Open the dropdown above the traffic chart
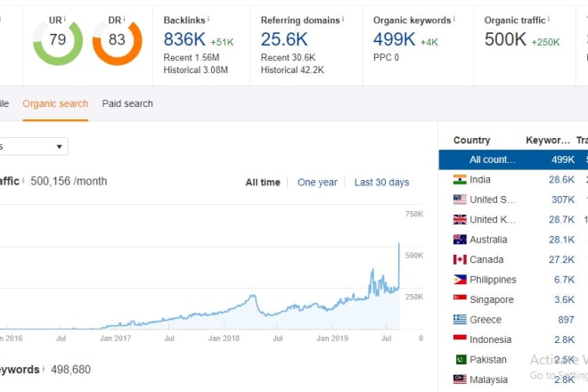The width and height of the screenshot is (588, 392). click(x=34, y=146)
